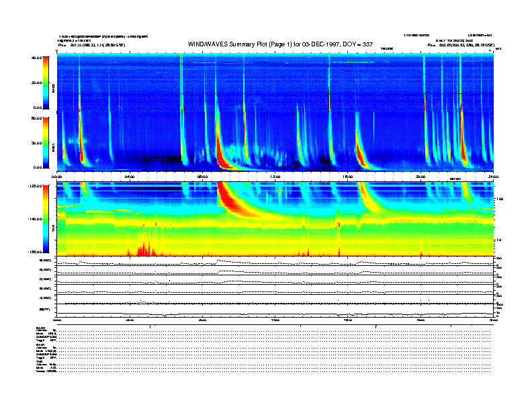The height and width of the screenshot is (411, 532).
Task: Click the 24:00 time label under RAD1 spectrogram
Action: tap(493, 177)
